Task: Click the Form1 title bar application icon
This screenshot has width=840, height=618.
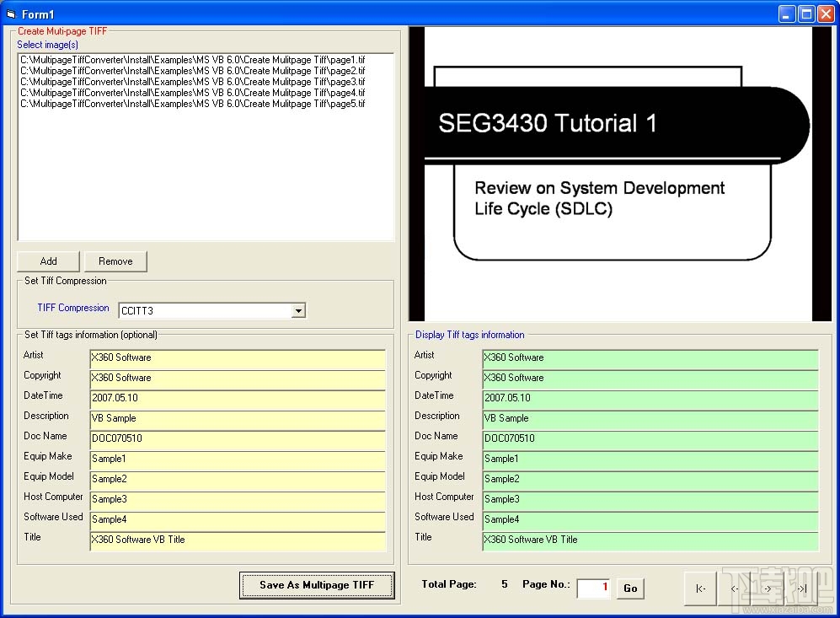Action: 10,13
